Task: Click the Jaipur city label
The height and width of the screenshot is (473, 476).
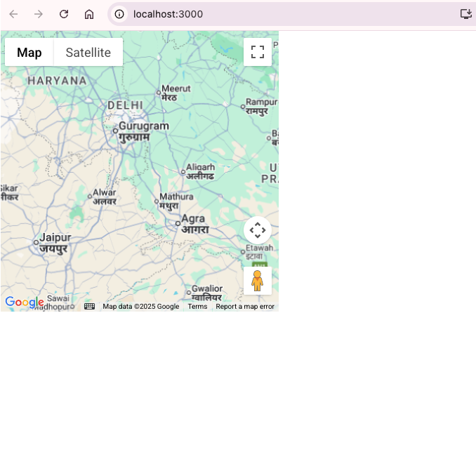Action: [x=55, y=243]
